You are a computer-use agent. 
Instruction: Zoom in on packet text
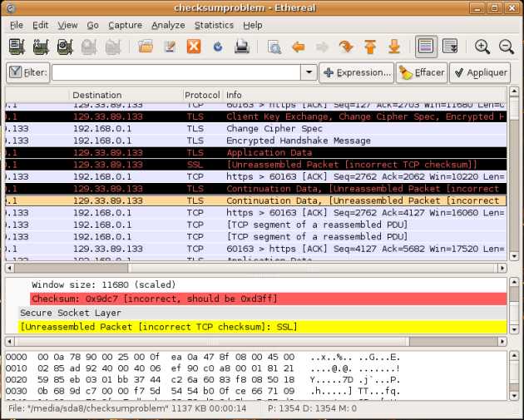point(482,47)
